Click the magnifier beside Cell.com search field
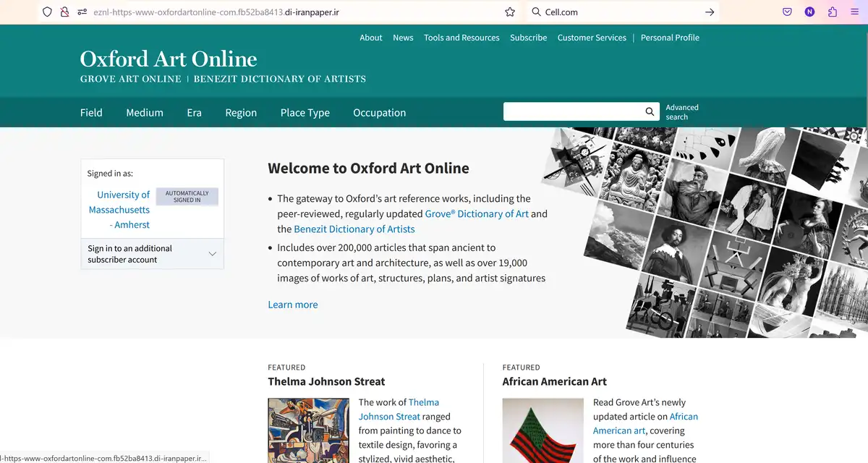Image resolution: width=868 pixels, height=463 pixels. [538, 12]
